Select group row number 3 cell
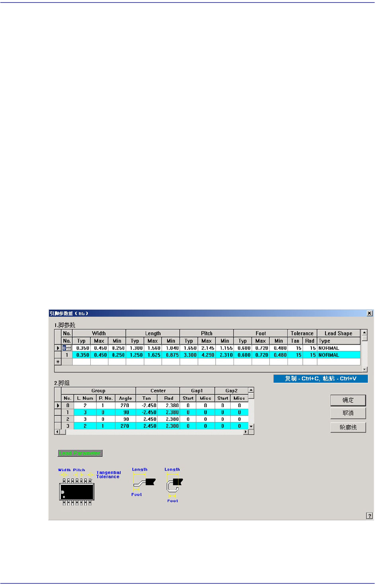The width and height of the screenshot is (375, 588). (68, 426)
